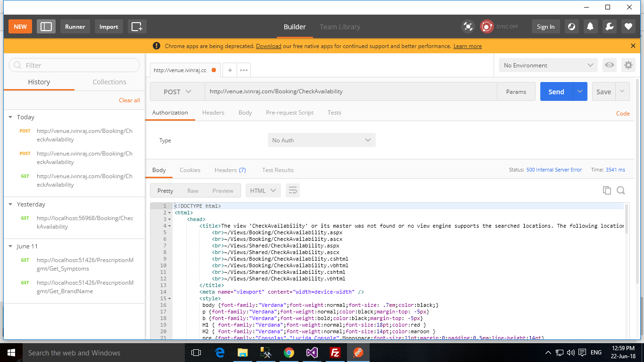The width and height of the screenshot is (644, 362).
Task: Fold the title tag at line 4
Action: (170, 226)
